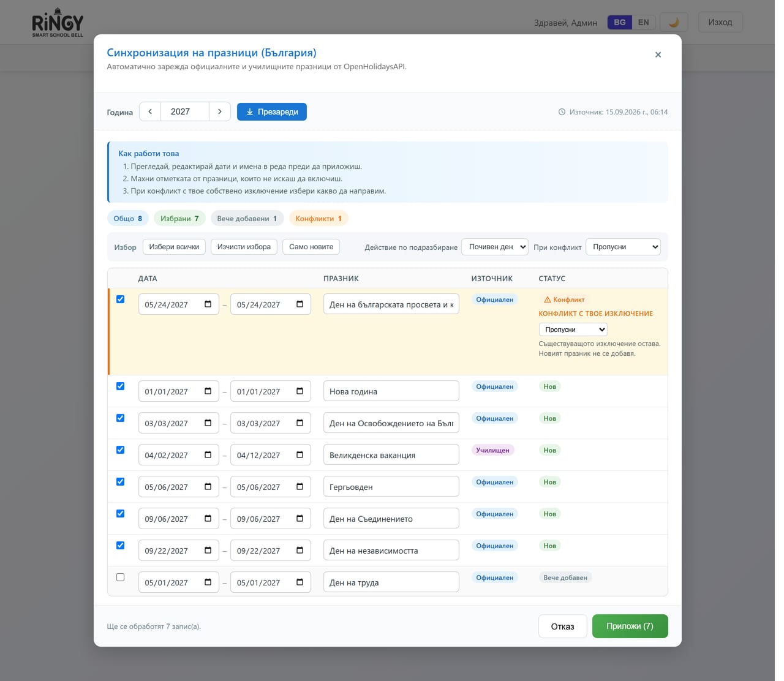Screen dimensions: 784x681
Task: Apply changes with Приложи (7) button
Action: 630,626
